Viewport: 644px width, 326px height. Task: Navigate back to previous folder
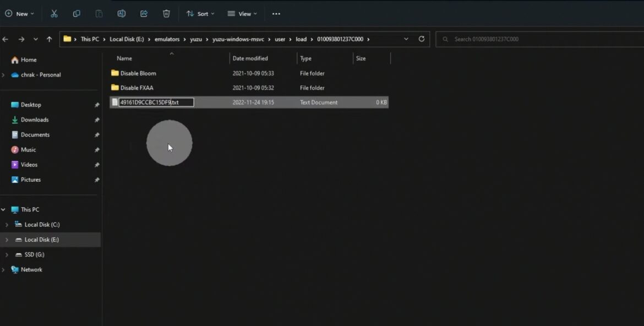6,39
